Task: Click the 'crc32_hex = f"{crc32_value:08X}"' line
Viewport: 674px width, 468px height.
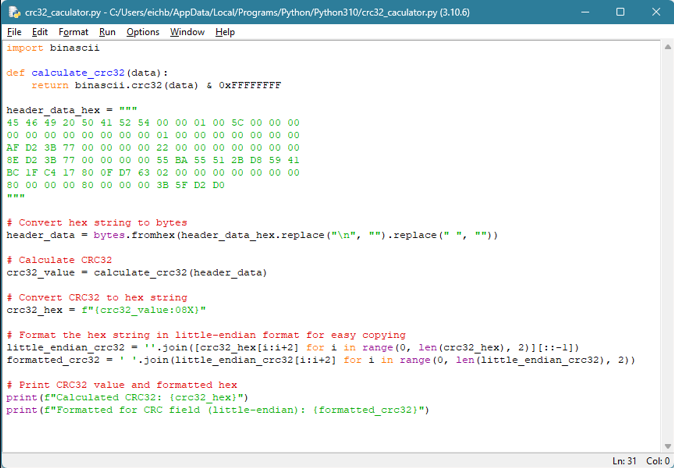Action: (x=106, y=310)
